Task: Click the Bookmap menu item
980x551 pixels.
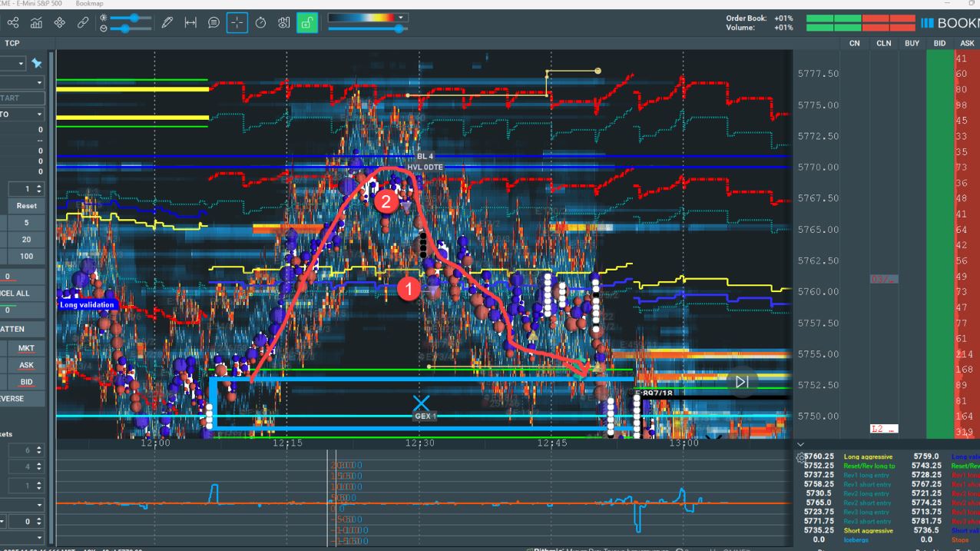Action: click(x=91, y=4)
